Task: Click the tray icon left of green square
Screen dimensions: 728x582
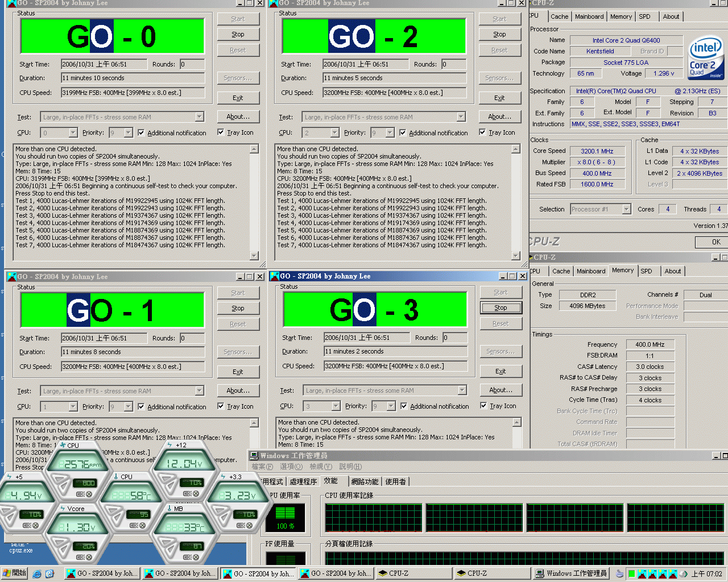Action: pos(620,573)
